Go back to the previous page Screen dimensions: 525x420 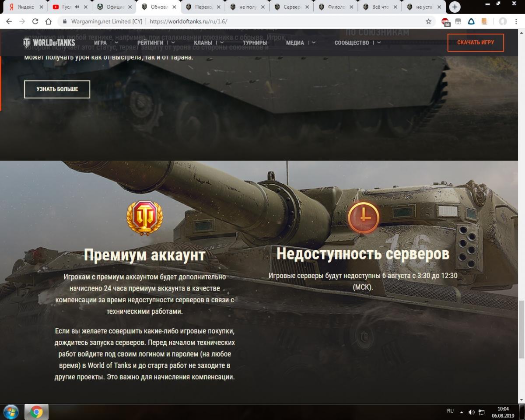pos(9,21)
